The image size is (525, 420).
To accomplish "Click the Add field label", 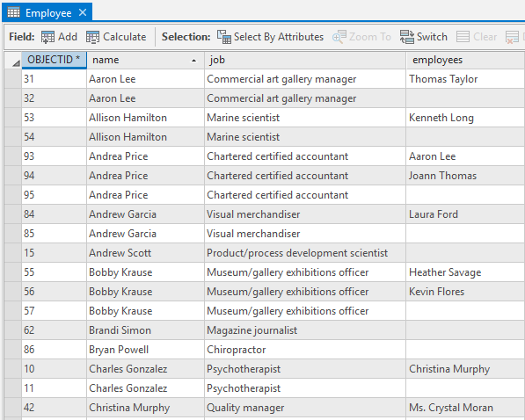I will click(x=68, y=37).
